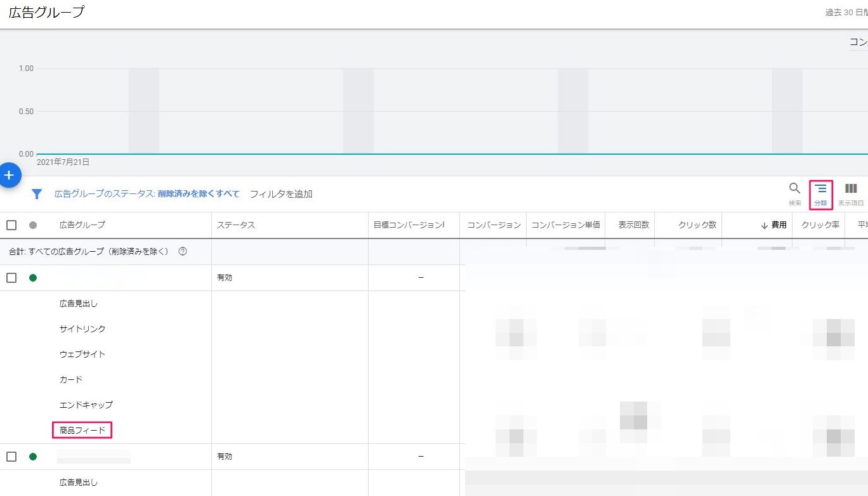This screenshot has width=868, height=496.
Task: Check the first ad group row checkbox
Action: click(x=11, y=278)
